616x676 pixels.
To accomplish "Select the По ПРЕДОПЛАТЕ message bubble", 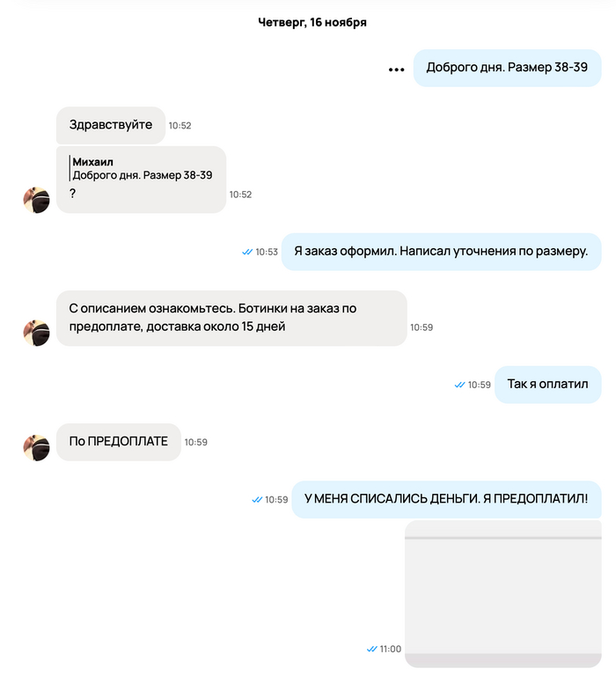I will tap(119, 442).
